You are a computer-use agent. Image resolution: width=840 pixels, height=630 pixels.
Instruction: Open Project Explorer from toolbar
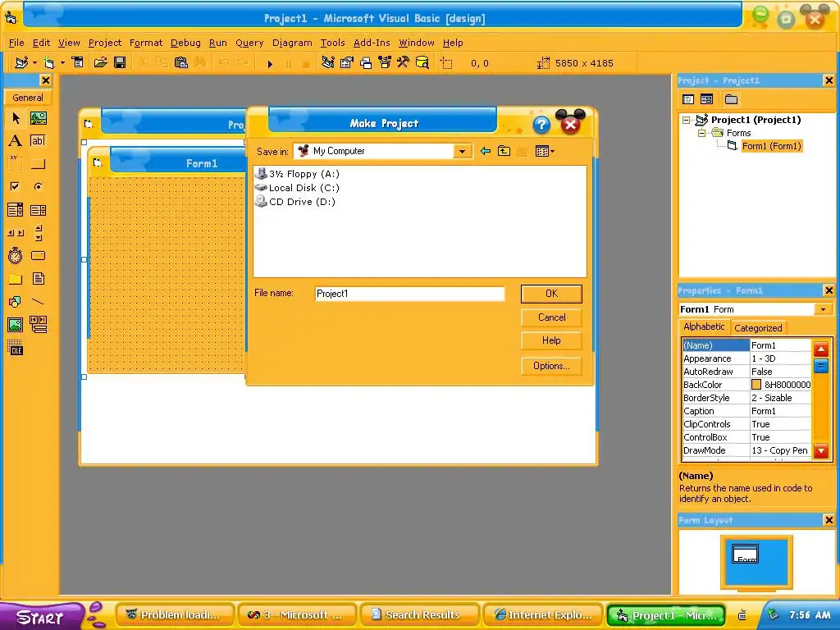tap(328, 62)
